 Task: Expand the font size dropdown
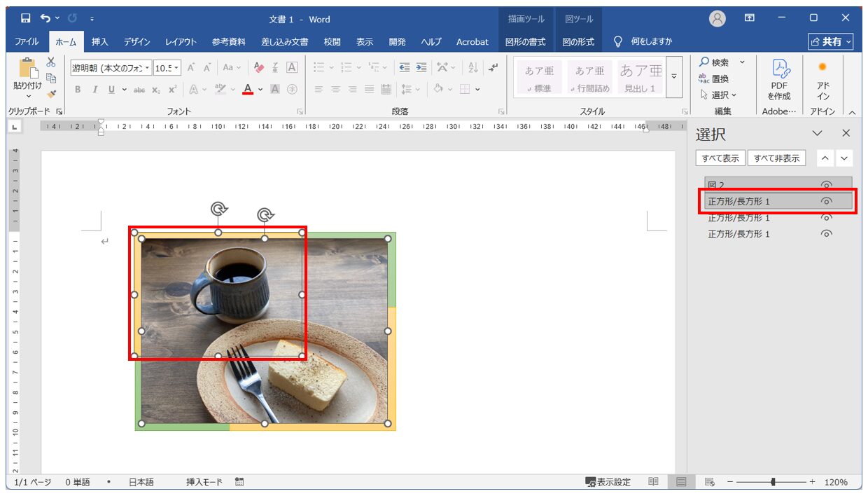coord(176,68)
